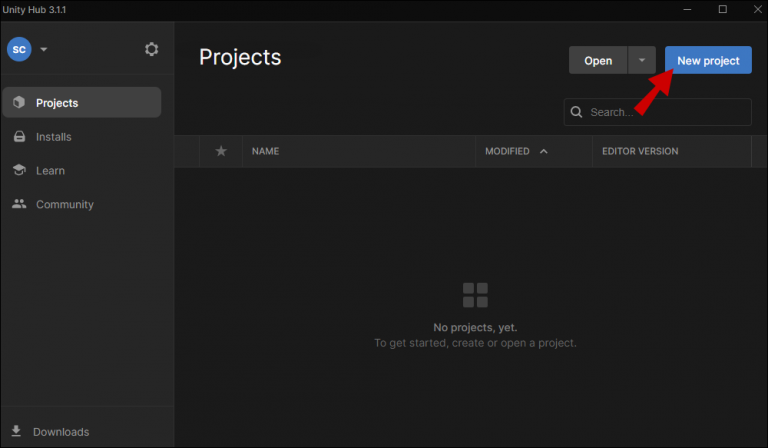Click the Open project button
The image size is (768, 448).
coord(598,60)
